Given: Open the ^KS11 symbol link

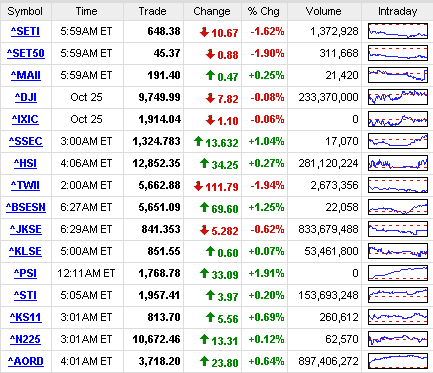Looking at the screenshot, I should tap(25, 317).
